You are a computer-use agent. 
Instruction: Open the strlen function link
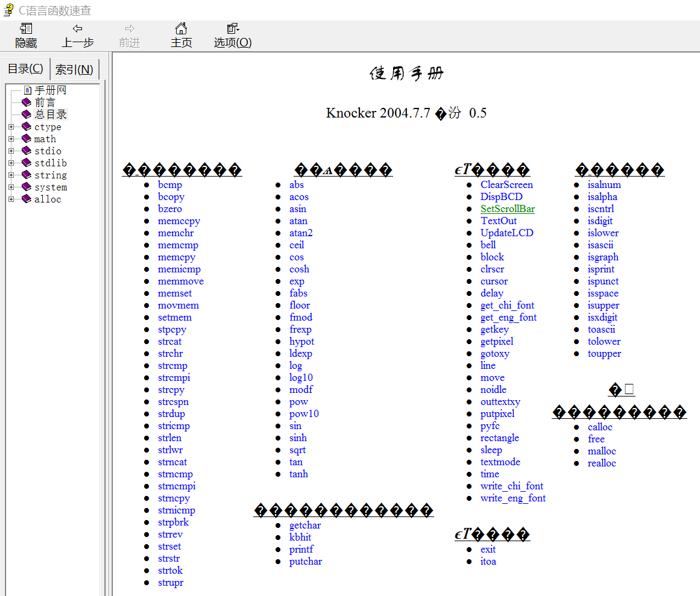(x=169, y=438)
